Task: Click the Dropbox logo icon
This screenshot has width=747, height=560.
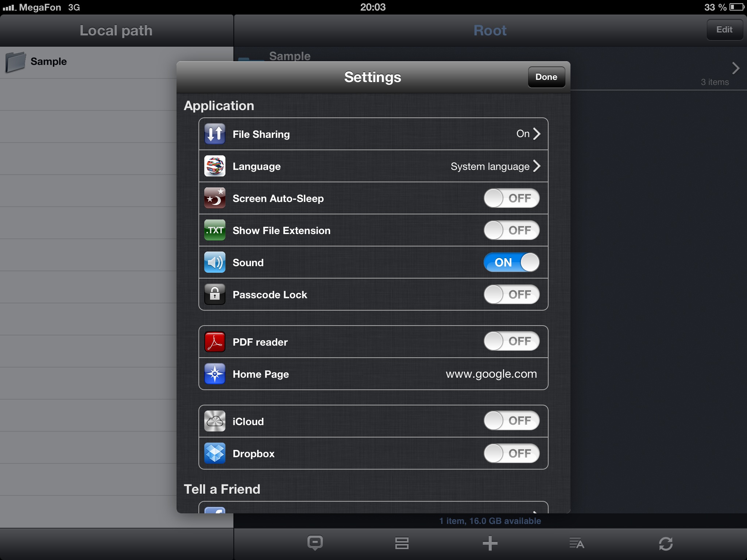Action: click(x=215, y=453)
